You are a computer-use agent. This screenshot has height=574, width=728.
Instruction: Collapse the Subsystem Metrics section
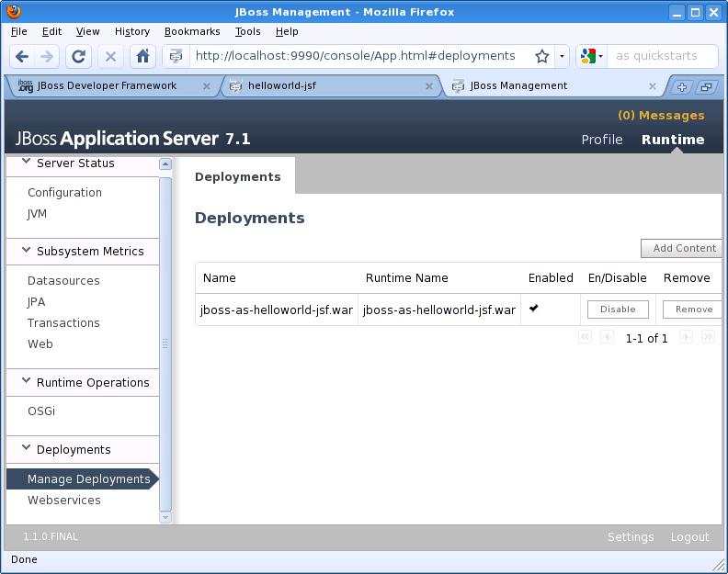(x=27, y=250)
